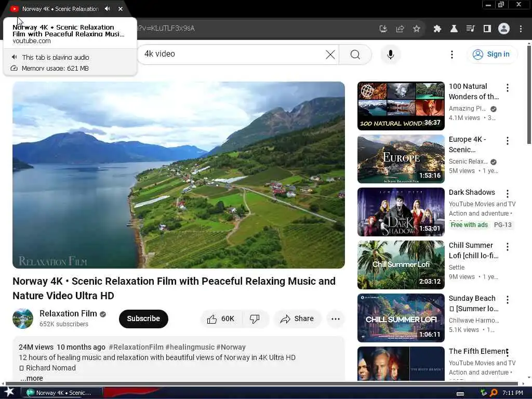The height and width of the screenshot is (399, 532).
Task: Open the #RelaxationFilm hashtag
Action: point(136,347)
